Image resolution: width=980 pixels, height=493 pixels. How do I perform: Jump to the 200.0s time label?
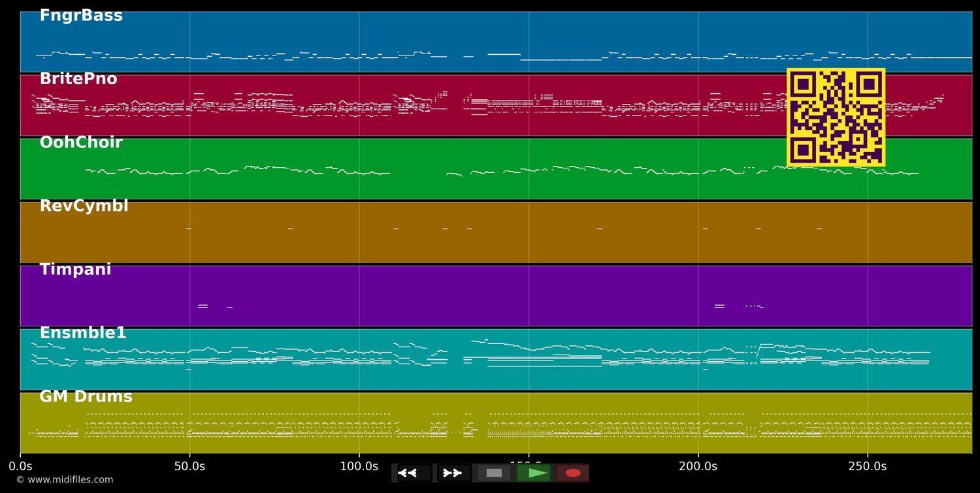[698, 466]
